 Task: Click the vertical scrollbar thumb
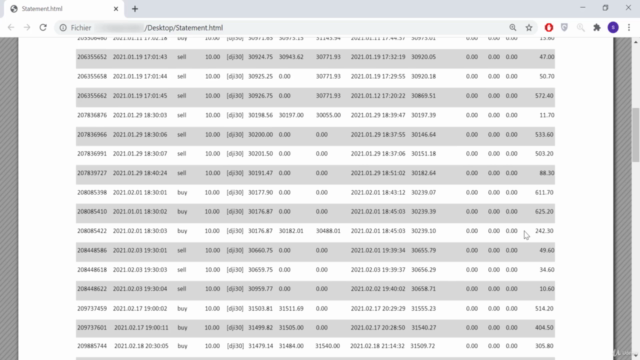tap(636, 135)
